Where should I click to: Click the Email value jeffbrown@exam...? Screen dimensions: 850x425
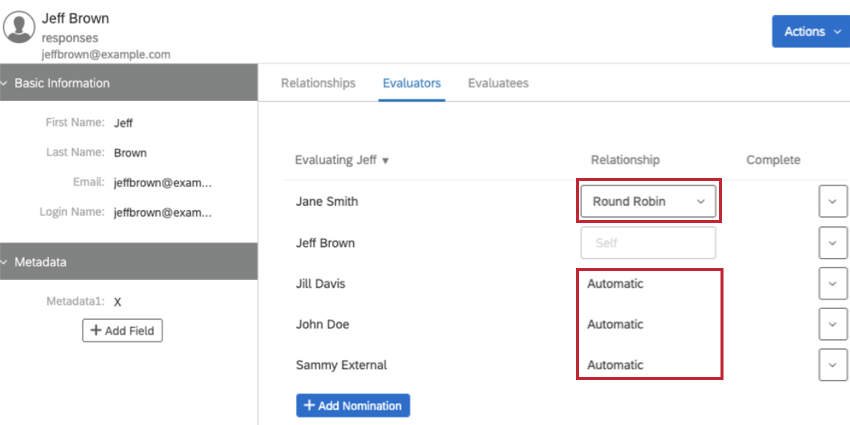[162, 183]
